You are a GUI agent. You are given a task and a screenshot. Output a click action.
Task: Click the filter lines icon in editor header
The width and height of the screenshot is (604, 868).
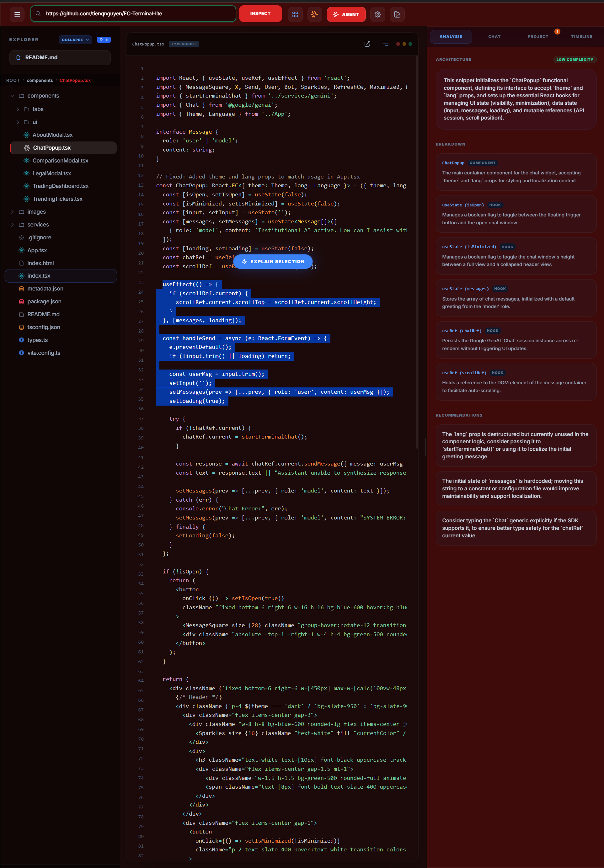coord(385,44)
